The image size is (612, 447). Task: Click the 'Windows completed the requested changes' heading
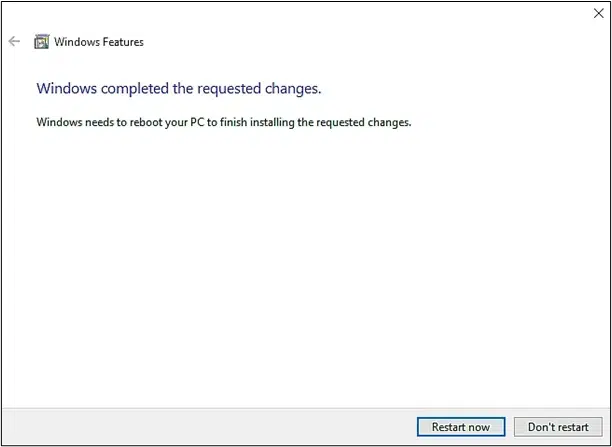pyautogui.click(x=179, y=89)
